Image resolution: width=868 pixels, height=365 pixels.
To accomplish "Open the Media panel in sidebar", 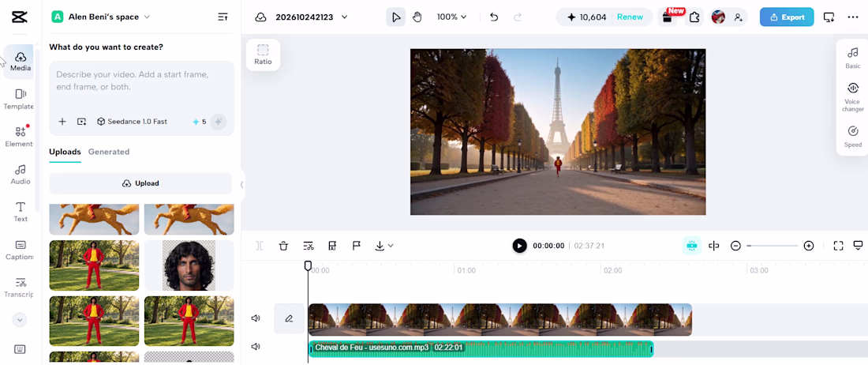I will pos(21,62).
